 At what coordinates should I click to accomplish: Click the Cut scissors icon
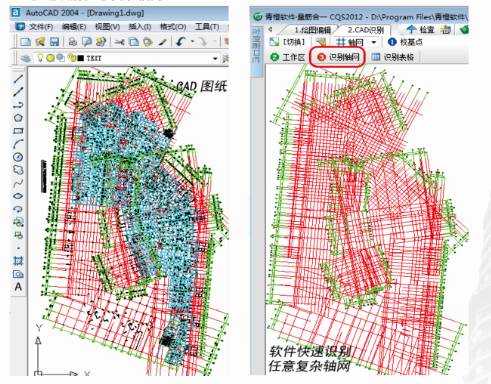coord(119,42)
